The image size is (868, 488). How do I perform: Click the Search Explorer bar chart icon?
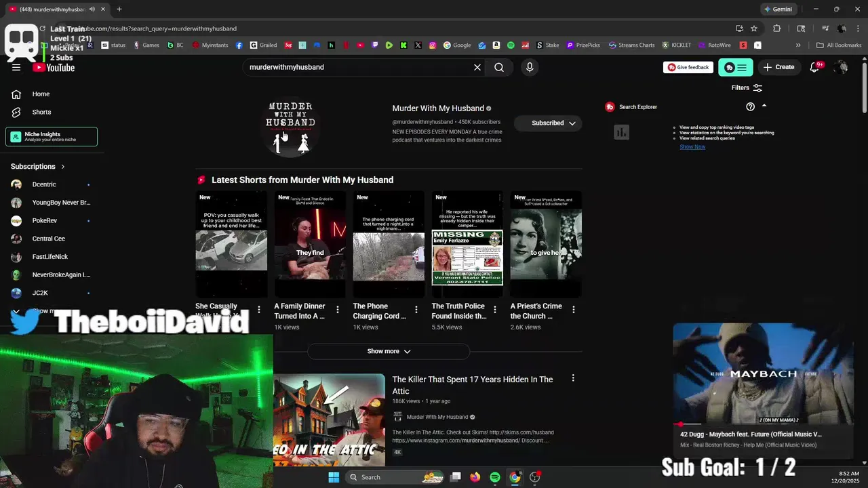[x=621, y=132]
